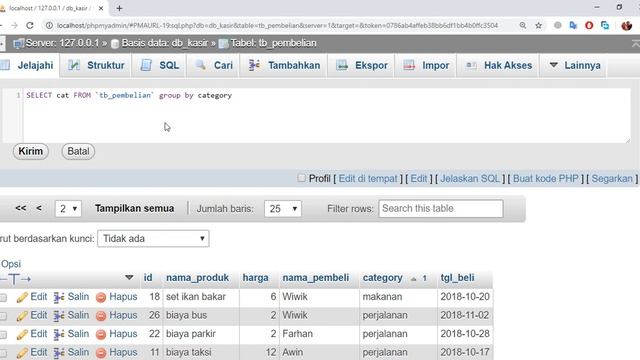Open the Jelajahi tab

(x=29, y=65)
